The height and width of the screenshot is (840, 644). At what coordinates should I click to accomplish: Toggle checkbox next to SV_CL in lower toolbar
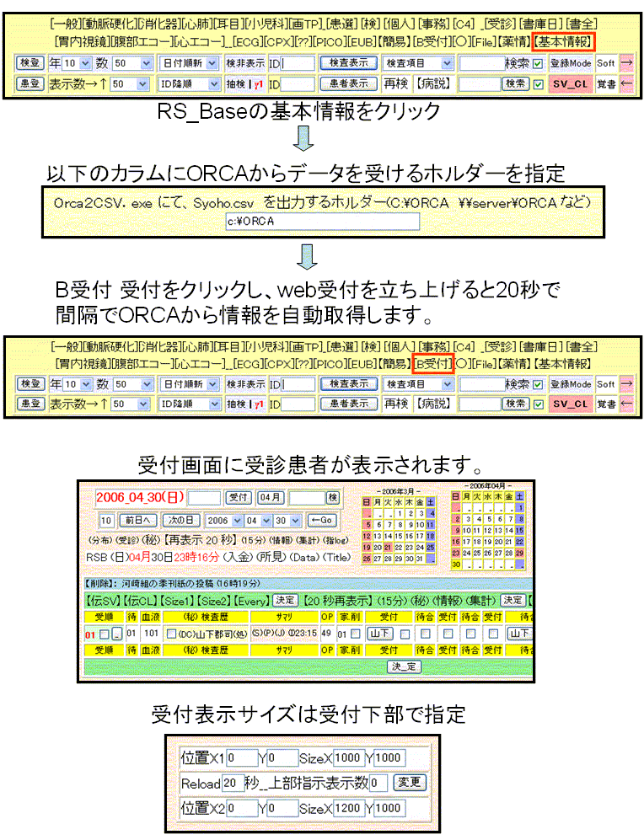pyautogui.click(x=539, y=404)
